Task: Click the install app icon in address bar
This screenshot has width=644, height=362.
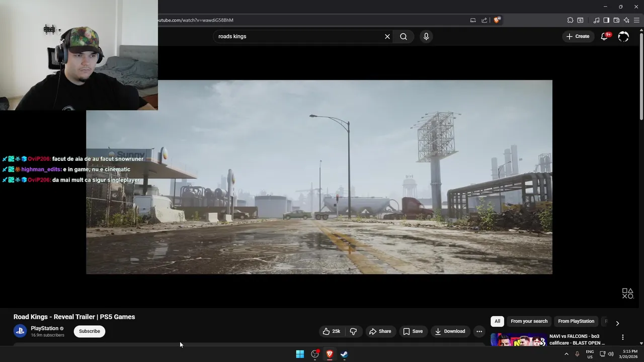Action: click(473, 20)
